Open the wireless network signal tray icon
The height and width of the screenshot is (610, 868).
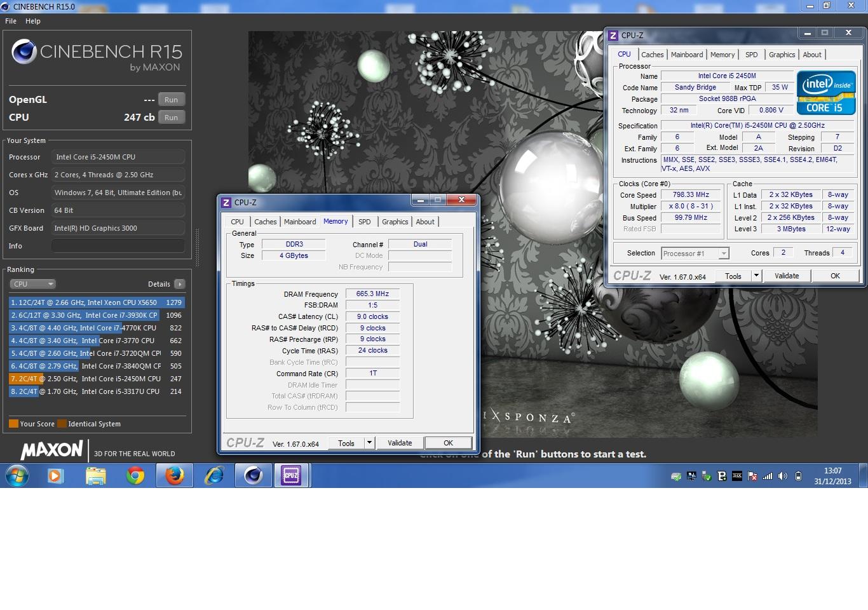(x=768, y=476)
